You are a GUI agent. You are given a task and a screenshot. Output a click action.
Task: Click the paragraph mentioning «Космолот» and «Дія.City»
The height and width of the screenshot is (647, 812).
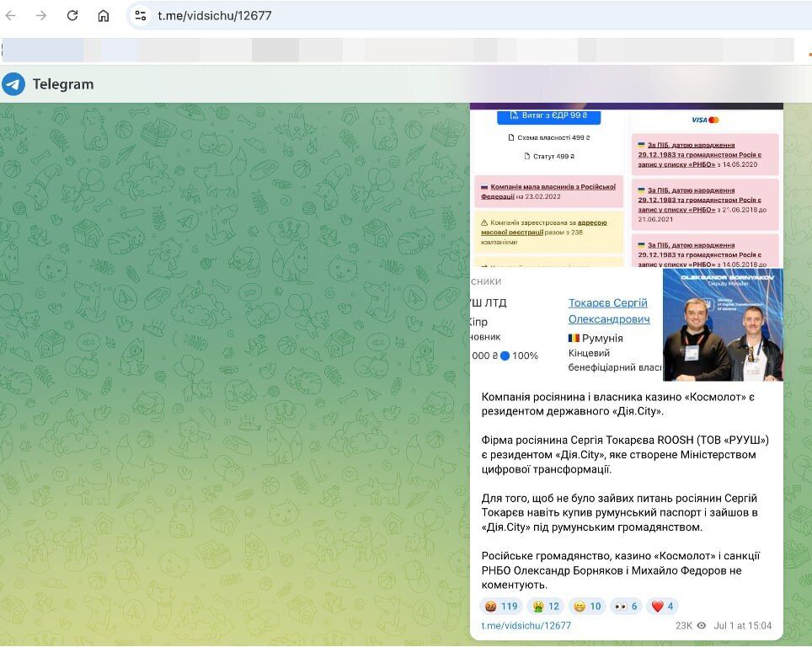coord(617,404)
